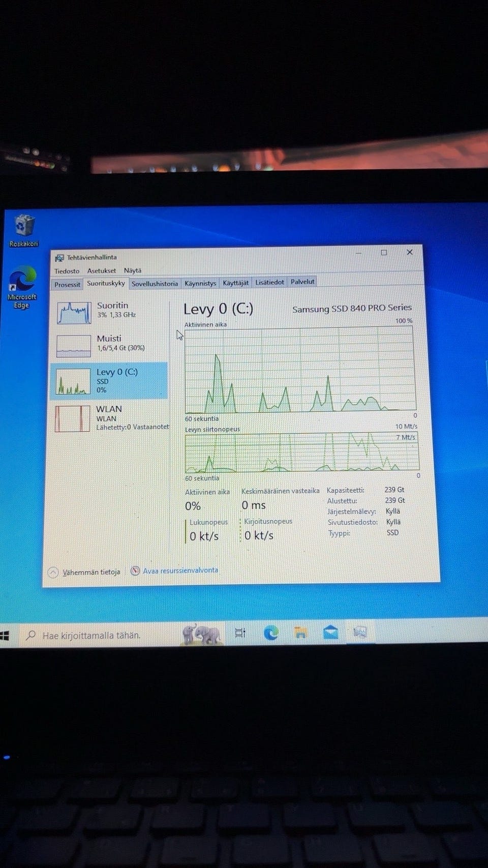Click the Sivutustiedosto Kyllä value
The image size is (488, 868).
pyautogui.click(x=393, y=522)
